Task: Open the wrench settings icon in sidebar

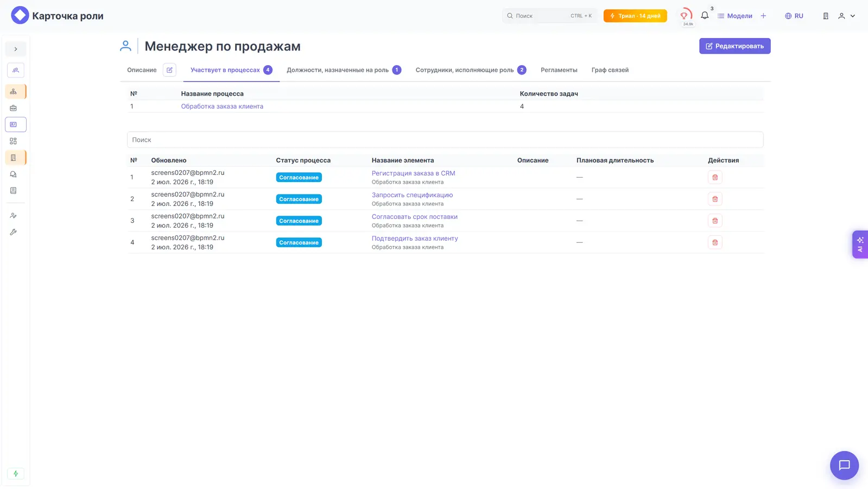Action: pos(14,232)
